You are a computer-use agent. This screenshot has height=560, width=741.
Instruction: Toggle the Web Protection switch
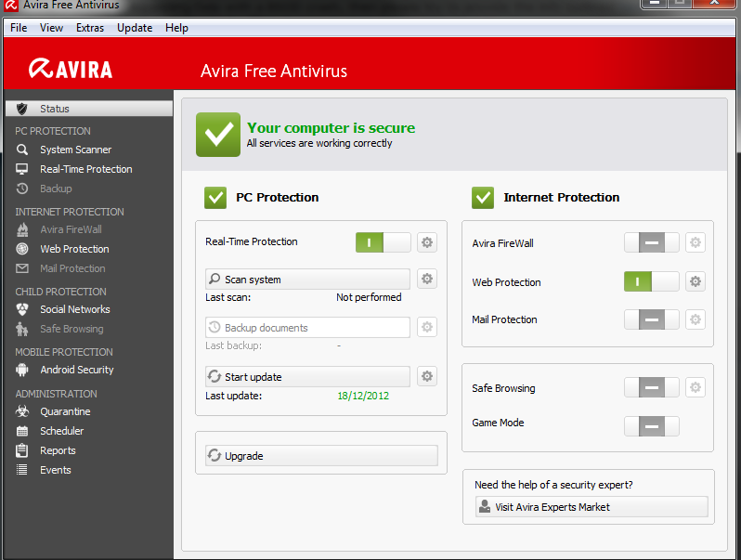652,281
